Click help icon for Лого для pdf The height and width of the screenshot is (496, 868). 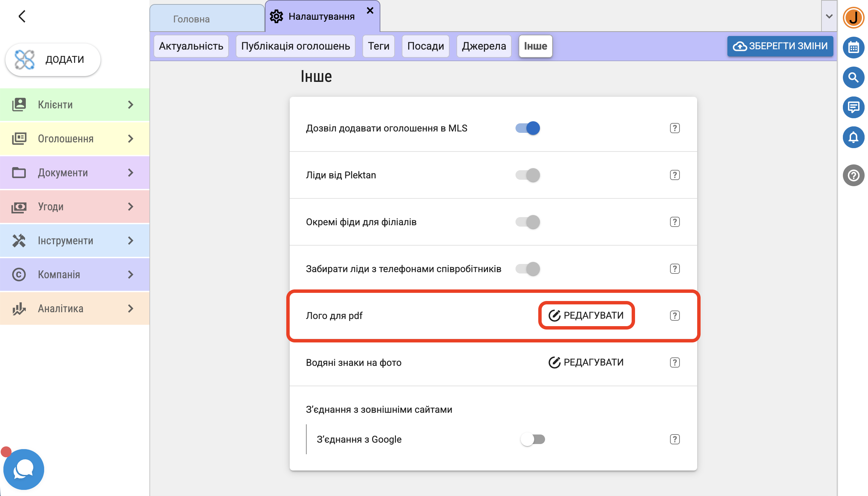pyautogui.click(x=674, y=316)
